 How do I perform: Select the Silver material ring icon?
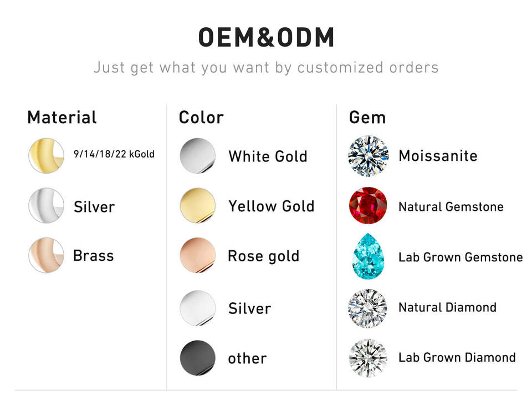point(47,205)
